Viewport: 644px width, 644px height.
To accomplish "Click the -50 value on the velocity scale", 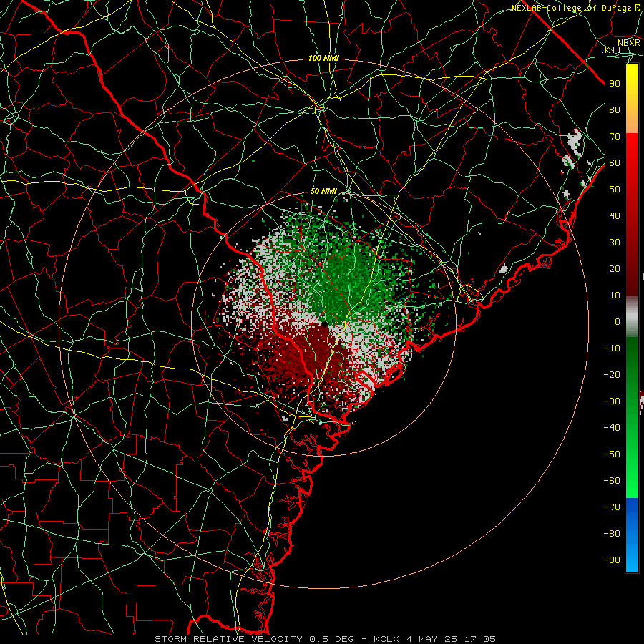I will [x=612, y=454].
